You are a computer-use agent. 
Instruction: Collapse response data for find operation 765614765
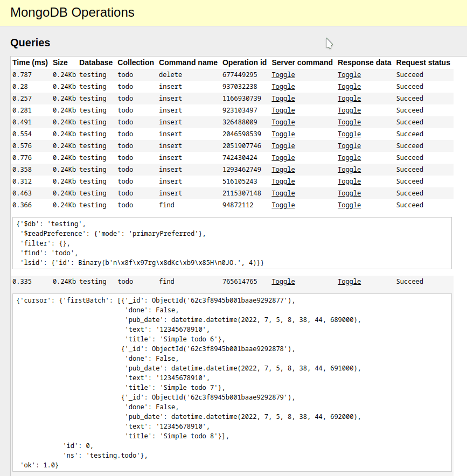coord(349,281)
